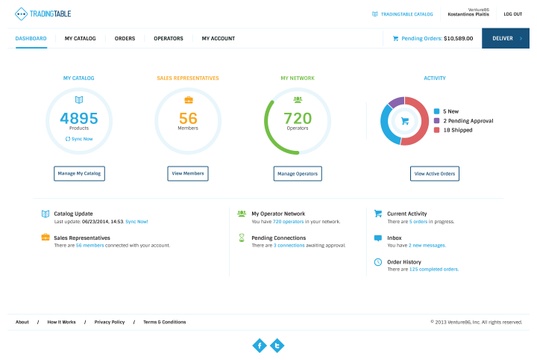Open Twitter page via footer icon
The height and width of the screenshot is (360, 537).
pos(277,346)
